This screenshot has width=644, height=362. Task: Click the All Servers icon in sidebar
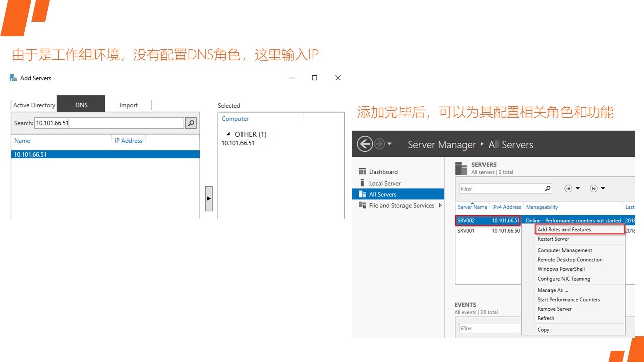pos(362,194)
